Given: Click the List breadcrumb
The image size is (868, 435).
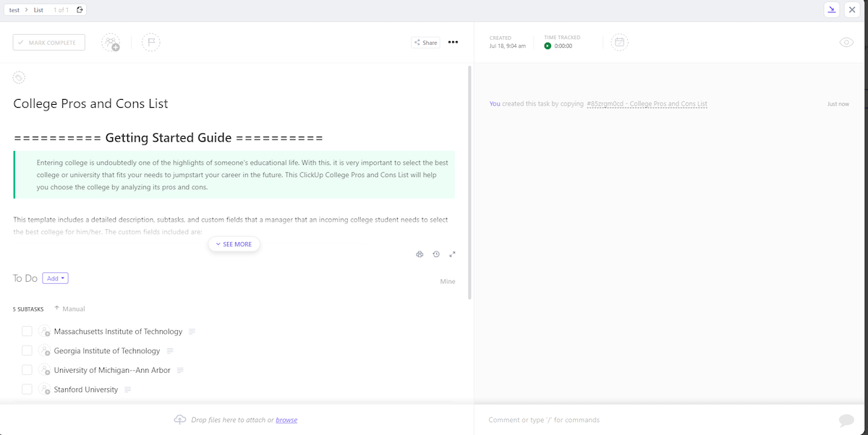Looking at the screenshot, I should coord(38,10).
